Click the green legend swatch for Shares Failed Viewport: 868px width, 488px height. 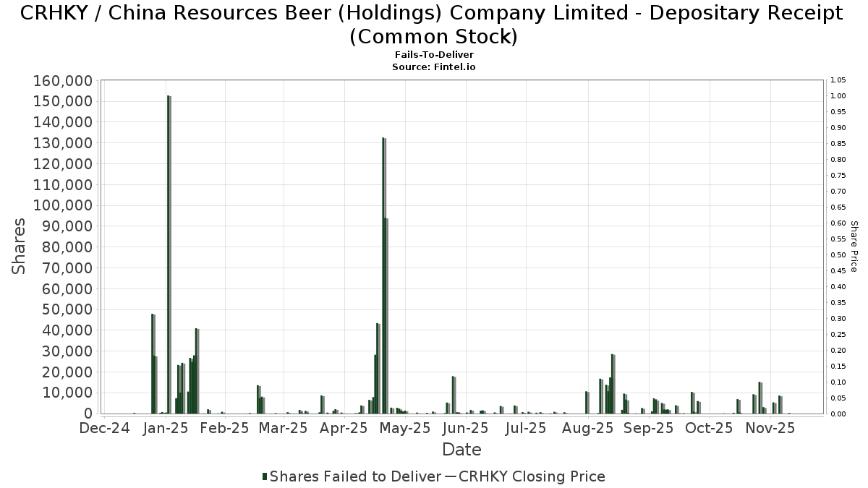[x=265, y=476]
